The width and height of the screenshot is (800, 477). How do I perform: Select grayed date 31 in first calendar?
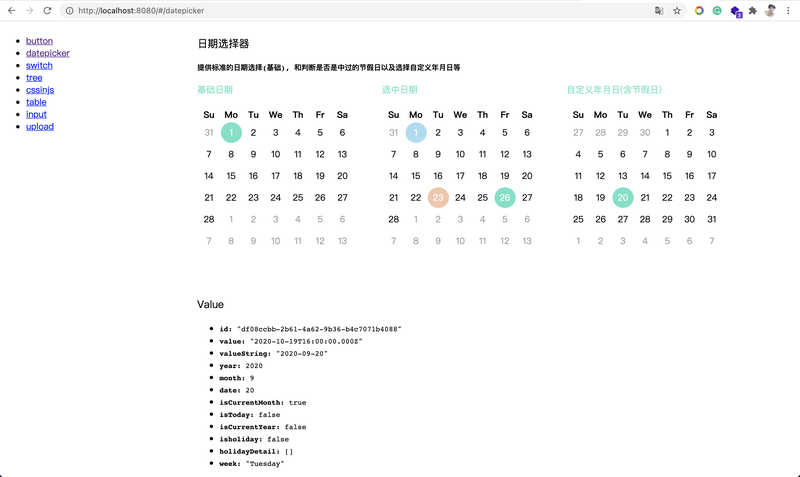coord(209,133)
